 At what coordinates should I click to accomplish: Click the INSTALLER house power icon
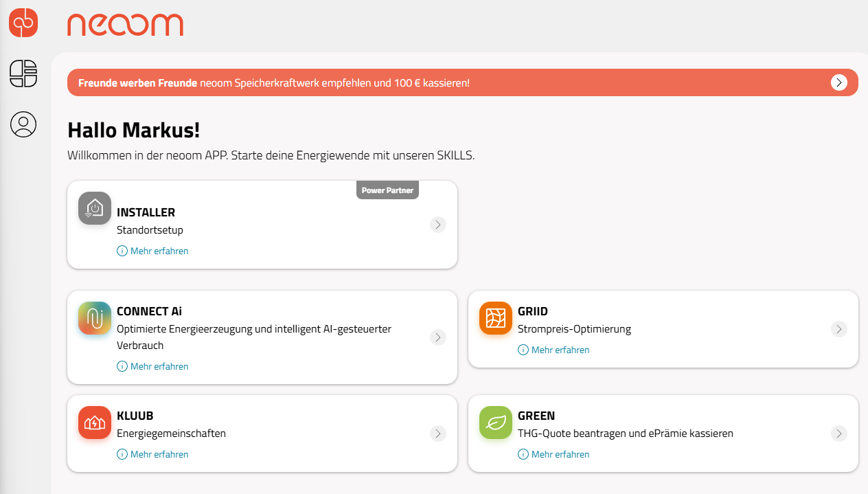click(x=95, y=208)
